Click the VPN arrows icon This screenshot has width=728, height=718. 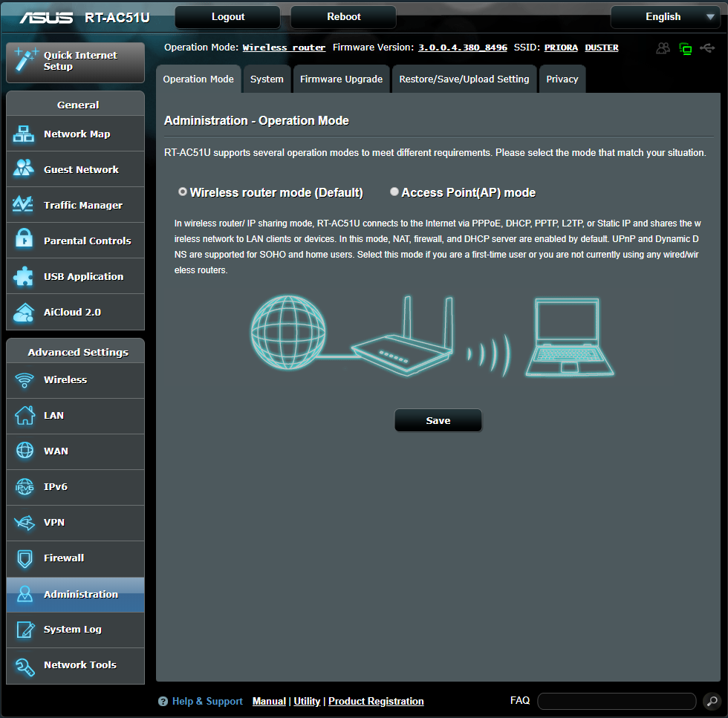pyautogui.click(x=25, y=523)
